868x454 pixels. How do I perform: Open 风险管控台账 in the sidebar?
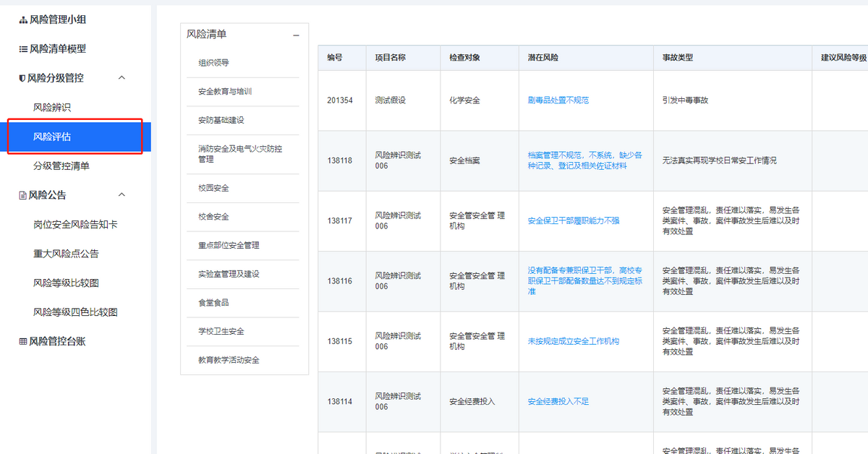point(57,341)
